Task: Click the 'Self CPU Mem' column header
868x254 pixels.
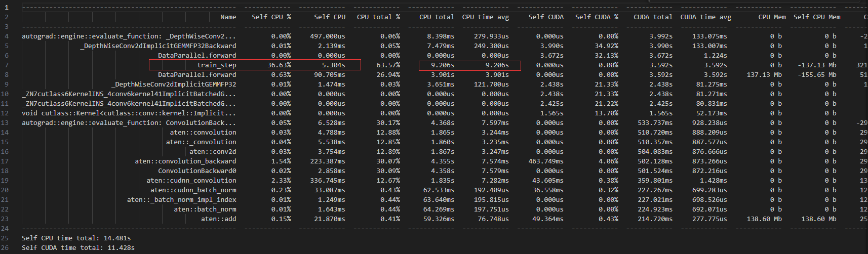Action: click(817, 17)
